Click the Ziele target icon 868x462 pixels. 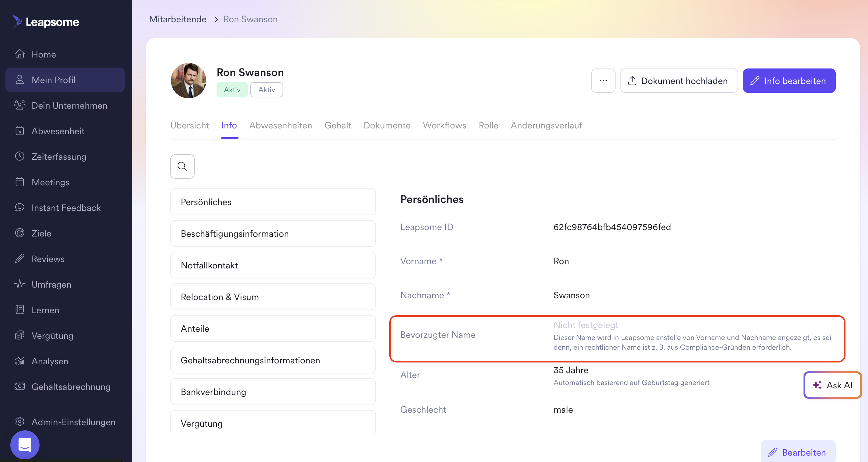[x=19, y=233]
